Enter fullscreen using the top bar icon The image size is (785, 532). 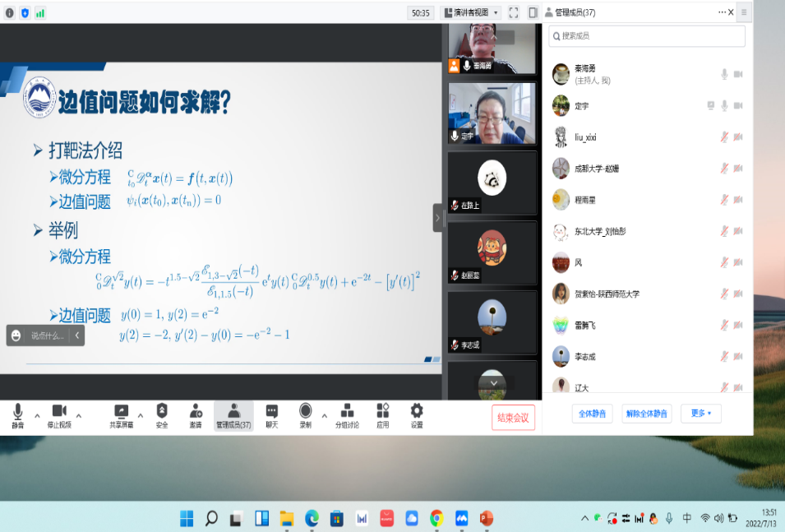514,12
